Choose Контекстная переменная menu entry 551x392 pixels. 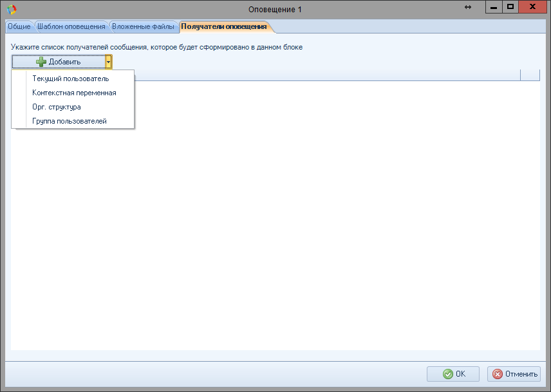click(x=74, y=93)
